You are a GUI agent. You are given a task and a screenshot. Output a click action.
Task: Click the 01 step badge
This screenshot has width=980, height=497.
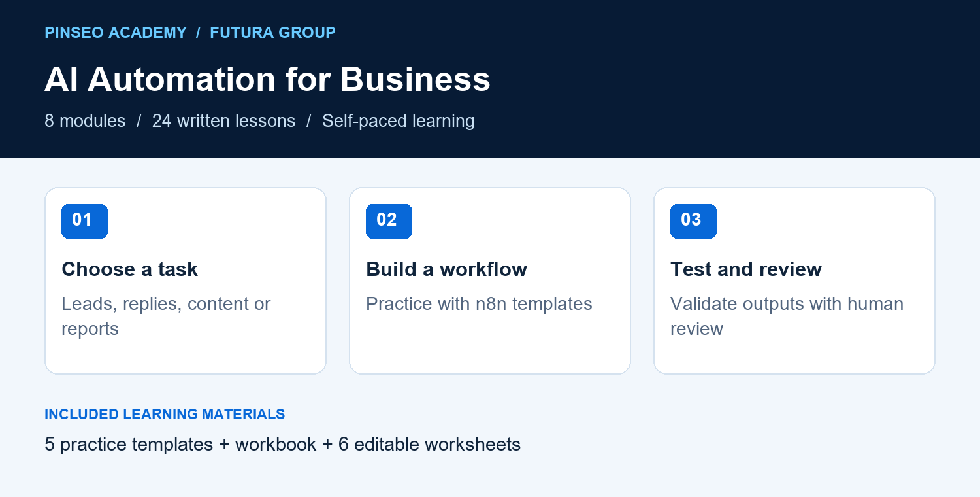click(x=84, y=221)
